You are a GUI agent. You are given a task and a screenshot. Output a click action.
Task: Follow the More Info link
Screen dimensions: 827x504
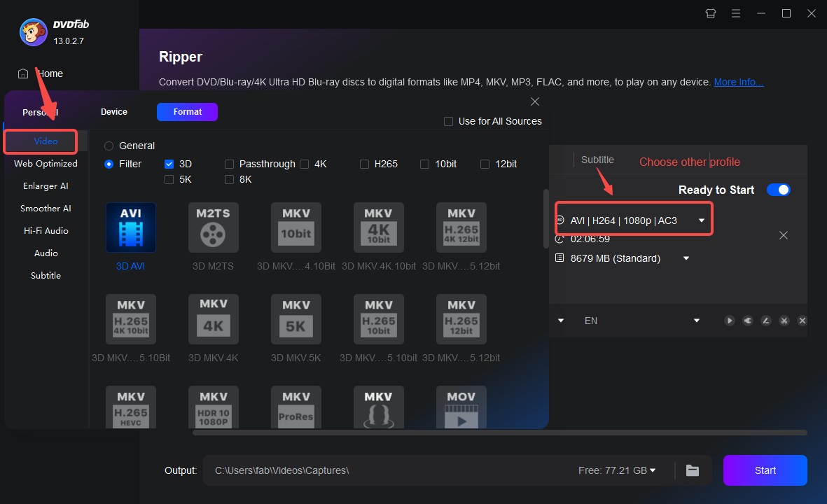(738, 82)
